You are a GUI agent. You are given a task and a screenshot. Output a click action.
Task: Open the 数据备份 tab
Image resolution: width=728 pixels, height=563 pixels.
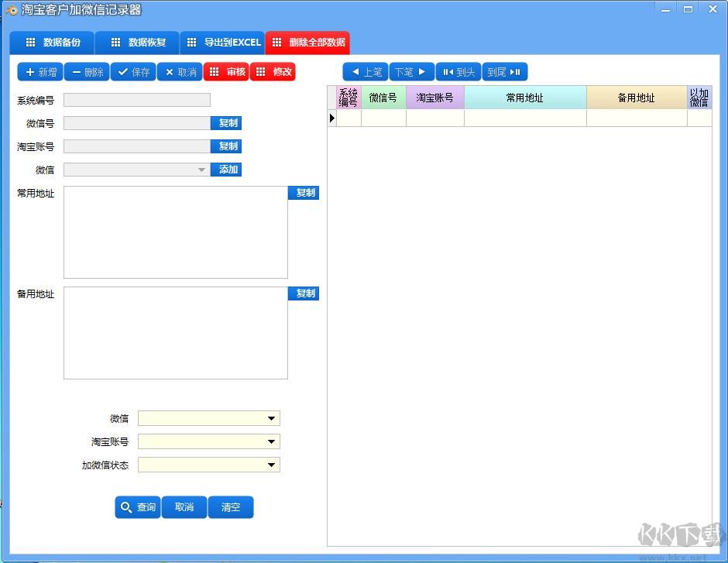pyautogui.click(x=52, y=43)
